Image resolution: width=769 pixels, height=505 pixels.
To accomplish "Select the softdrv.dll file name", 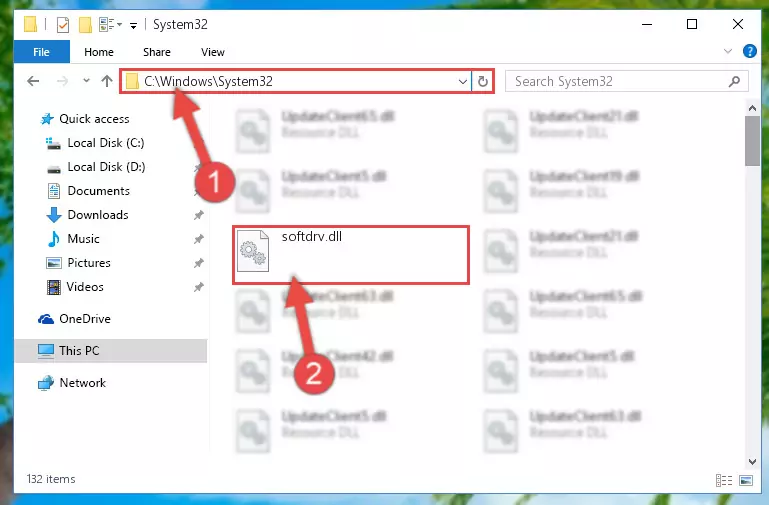I will 311,236.
